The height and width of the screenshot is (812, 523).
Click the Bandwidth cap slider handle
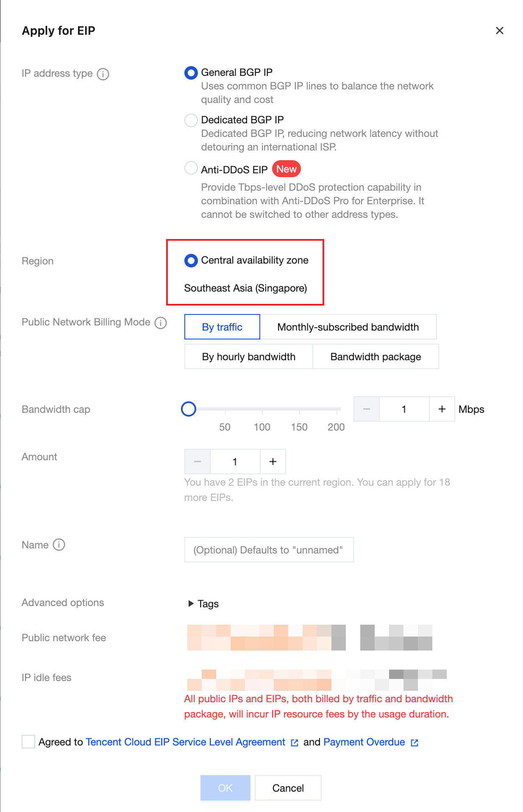[x=189, y=409]
